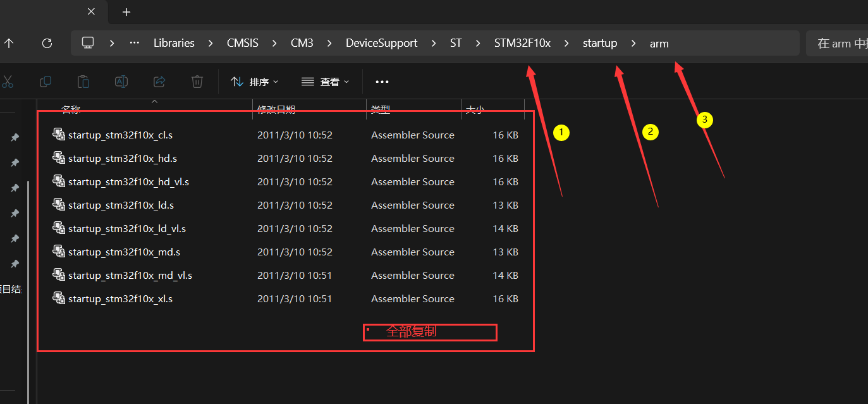Close the current Explorer tab

pos(91,11)
